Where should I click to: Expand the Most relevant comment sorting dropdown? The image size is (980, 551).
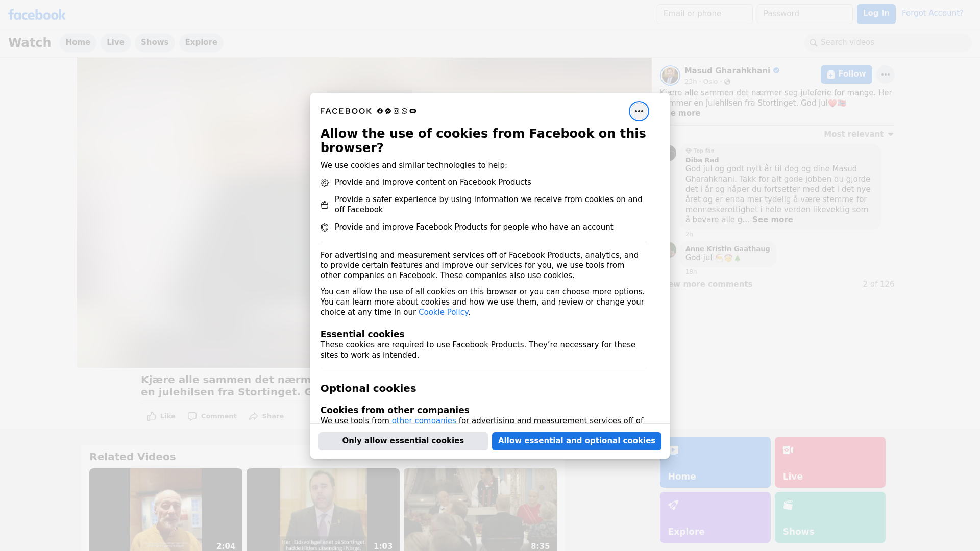(x=859, y=134)
